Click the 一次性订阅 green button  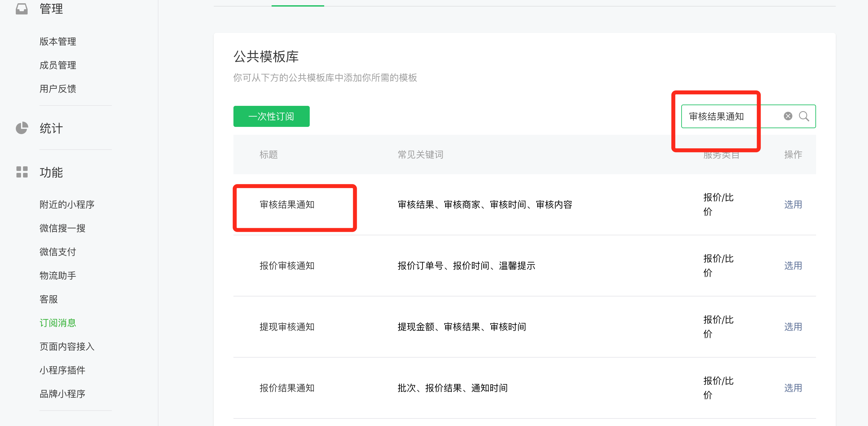(271, 116)
